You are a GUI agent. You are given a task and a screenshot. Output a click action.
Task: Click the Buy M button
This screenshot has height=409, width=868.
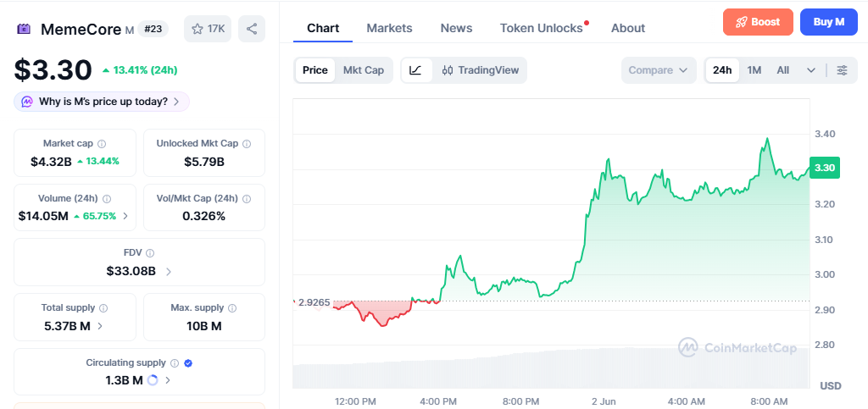coord(829,22)
